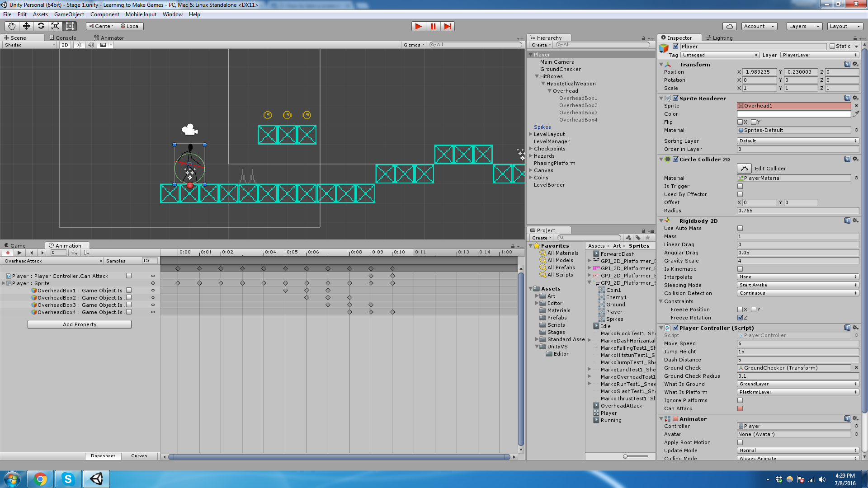Enable the Is Trigger checkbox on Circle Collider 2D

click(x=740, y=186)
